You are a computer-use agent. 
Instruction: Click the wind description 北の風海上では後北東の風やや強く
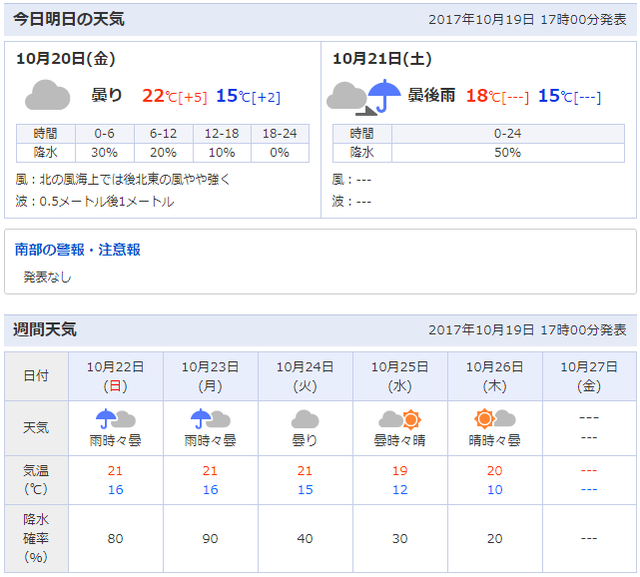[135, 179]
